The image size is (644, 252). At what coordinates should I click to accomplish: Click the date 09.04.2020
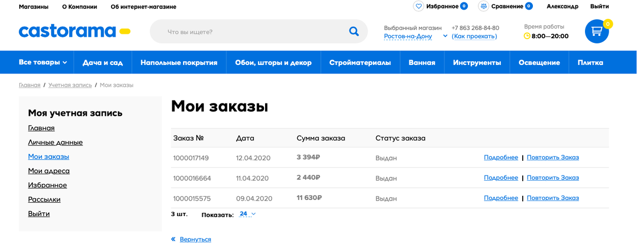point(254,198)
